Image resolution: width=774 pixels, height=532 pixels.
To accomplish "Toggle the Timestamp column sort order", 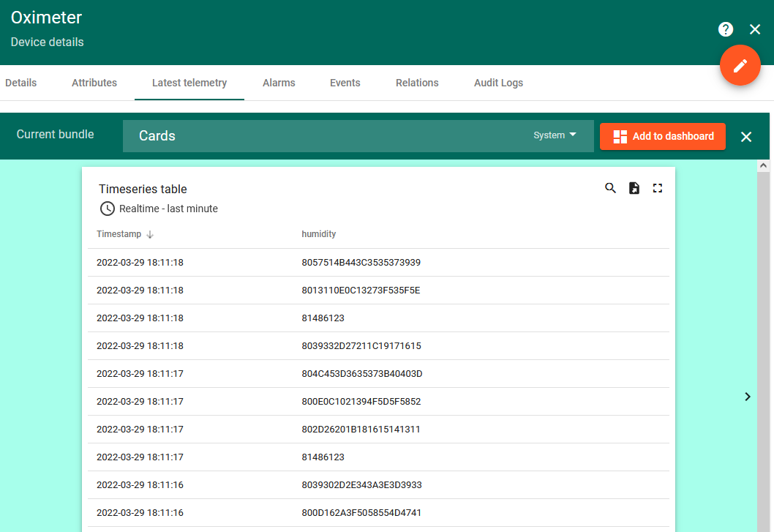I will click(x=150, y=234).
